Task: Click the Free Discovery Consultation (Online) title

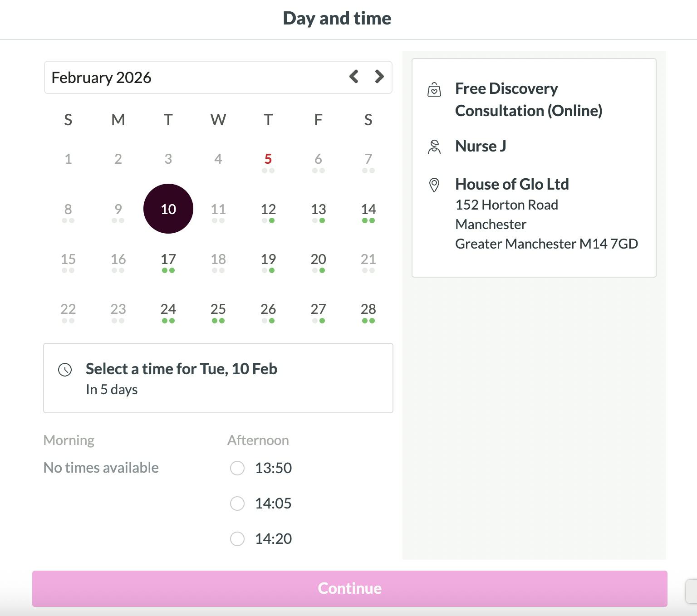Action: coord(529,99)
